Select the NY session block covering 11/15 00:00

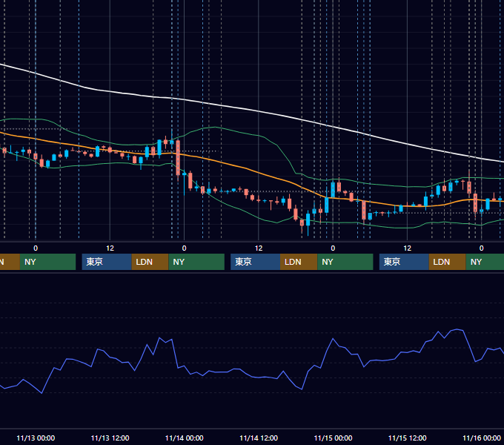[x=345, y=262]
